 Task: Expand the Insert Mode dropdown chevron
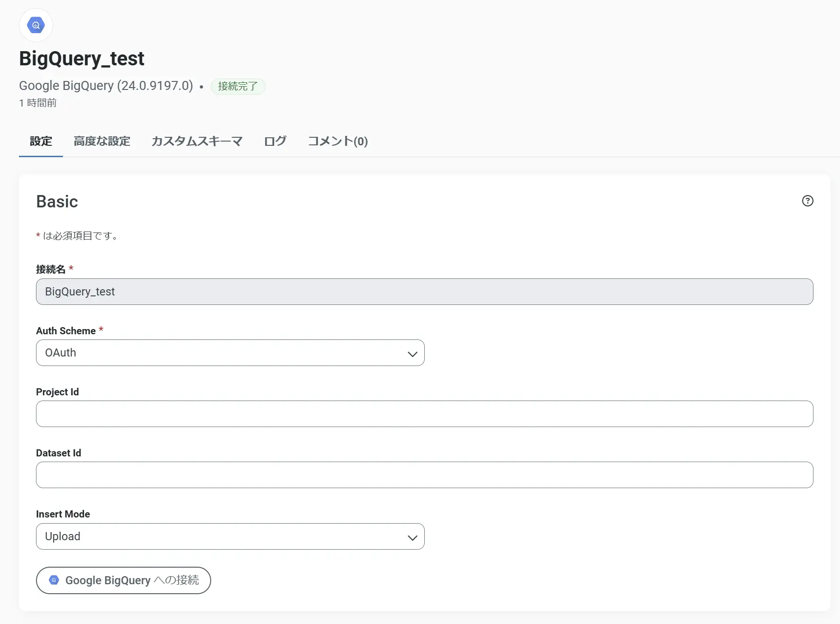point(412,537)
